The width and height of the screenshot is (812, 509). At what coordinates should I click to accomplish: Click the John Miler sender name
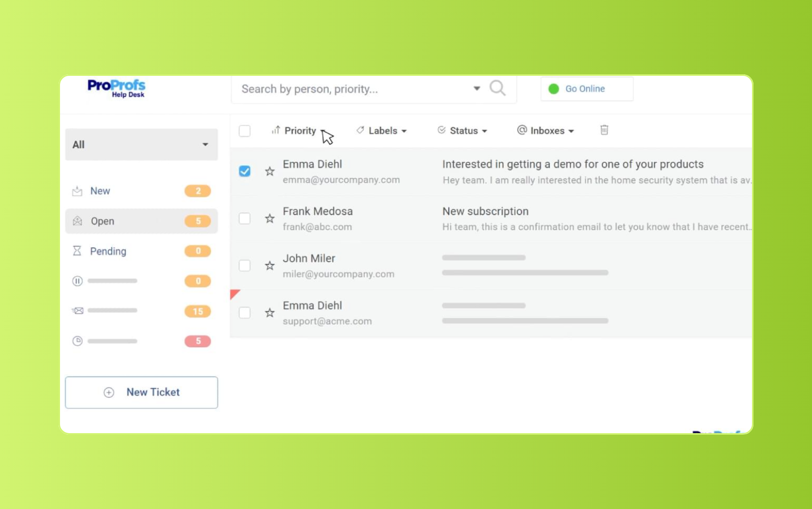point(309,259)
